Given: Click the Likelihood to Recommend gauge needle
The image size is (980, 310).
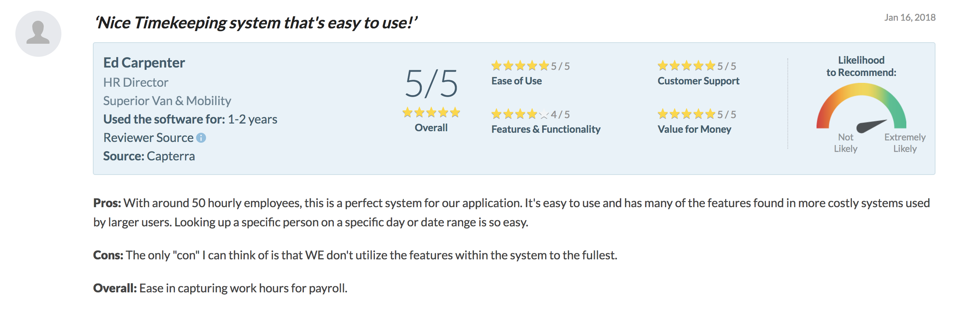Looking at the screenshot, I should coord(871,126).
